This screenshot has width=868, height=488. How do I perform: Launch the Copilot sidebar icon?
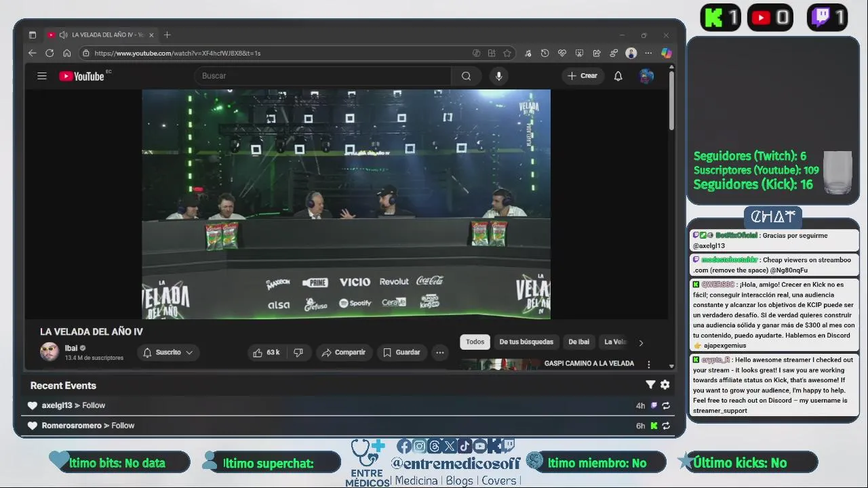[666, 53]
